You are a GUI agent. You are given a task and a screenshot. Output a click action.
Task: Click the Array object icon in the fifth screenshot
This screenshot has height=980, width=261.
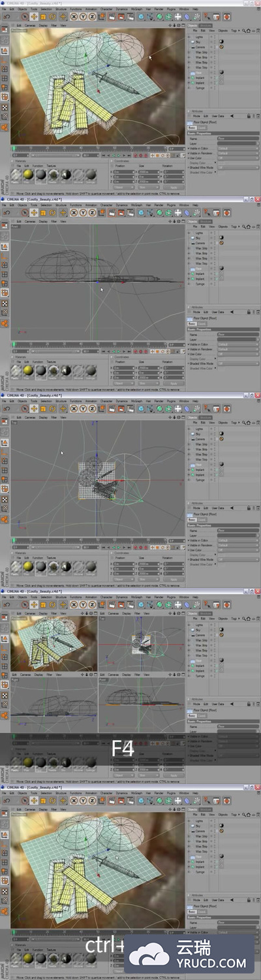coord(169,800)
